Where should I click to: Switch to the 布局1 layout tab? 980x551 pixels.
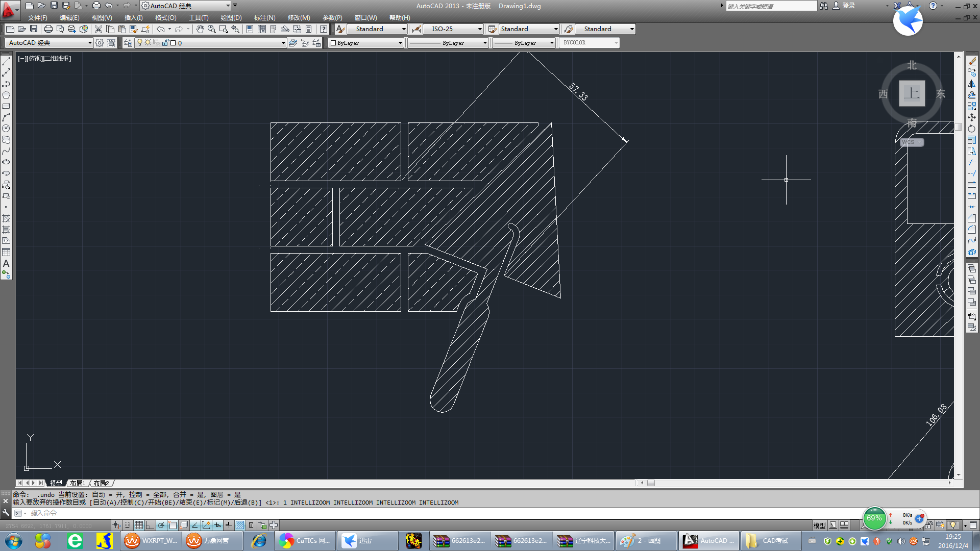78,483
